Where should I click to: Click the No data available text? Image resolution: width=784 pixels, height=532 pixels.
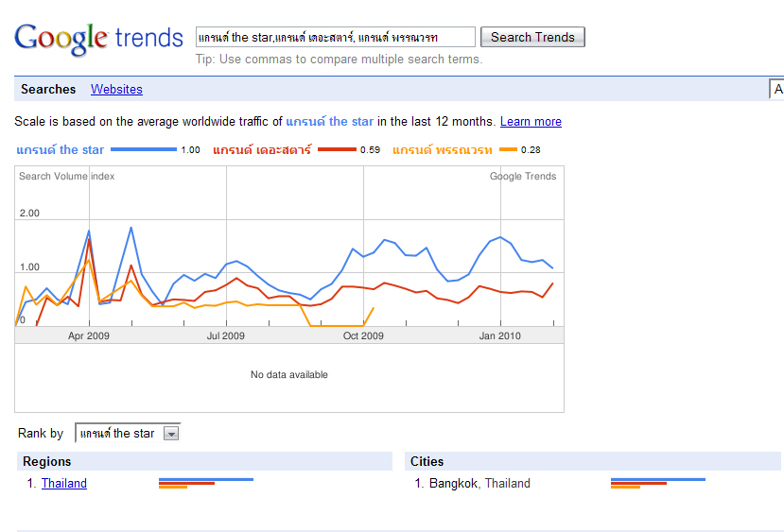pyautogui.click(x=289, y=374)
